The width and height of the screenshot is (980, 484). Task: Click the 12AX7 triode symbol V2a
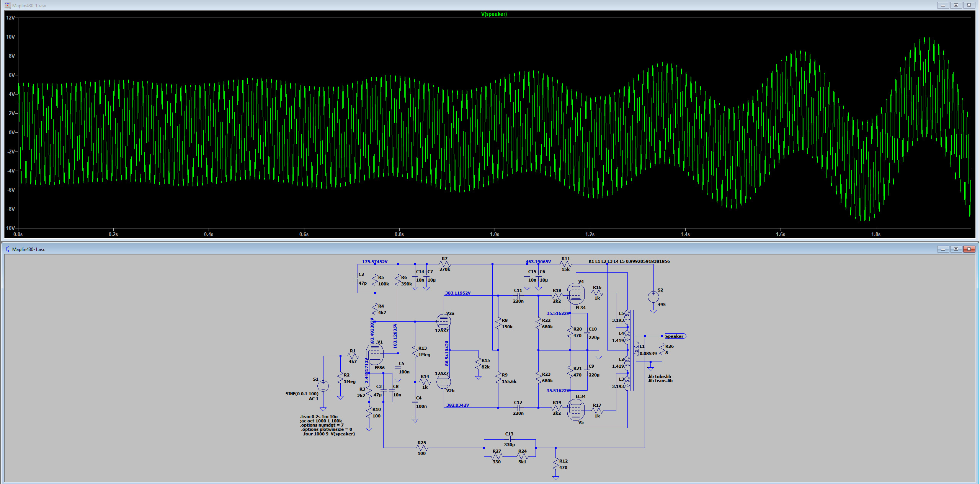[x=443, y=321]
